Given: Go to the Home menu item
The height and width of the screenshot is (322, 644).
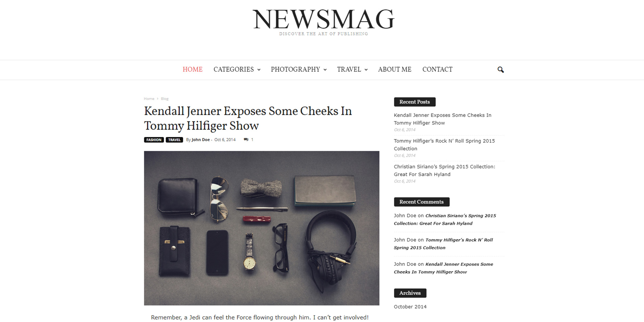Looking at the screenshot, I should [x=193, y=70].
